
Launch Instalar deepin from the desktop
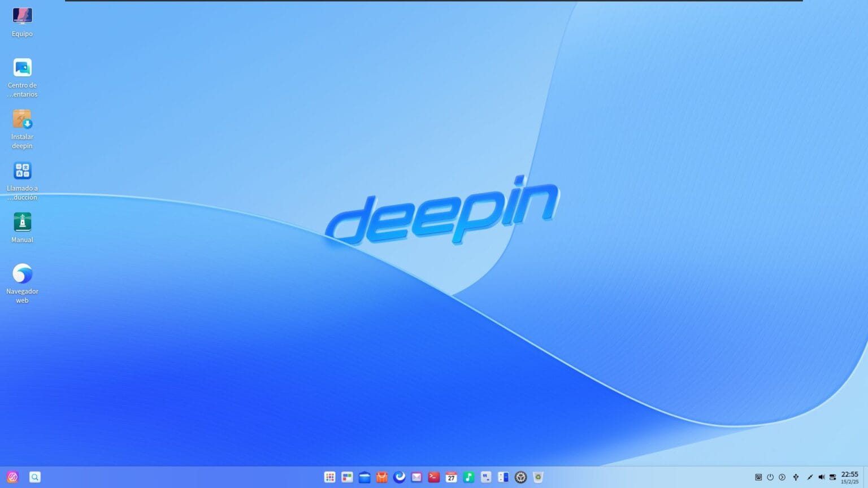tap(22, 120)
